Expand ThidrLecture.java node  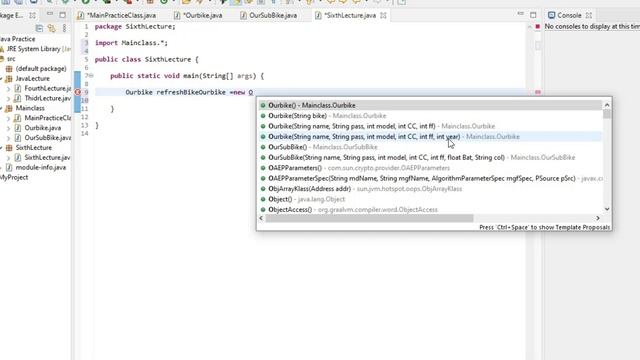pyautogui.click(x=8, y=98)
